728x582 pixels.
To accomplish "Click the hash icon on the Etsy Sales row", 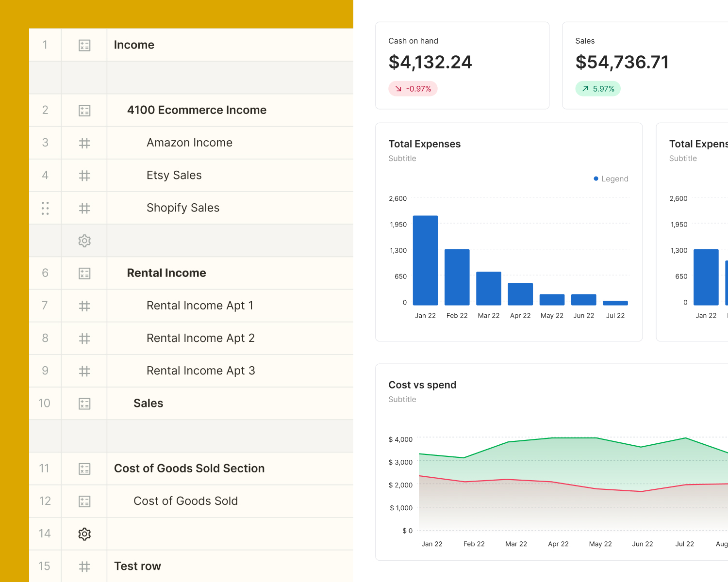I will (x=84, y=175).
